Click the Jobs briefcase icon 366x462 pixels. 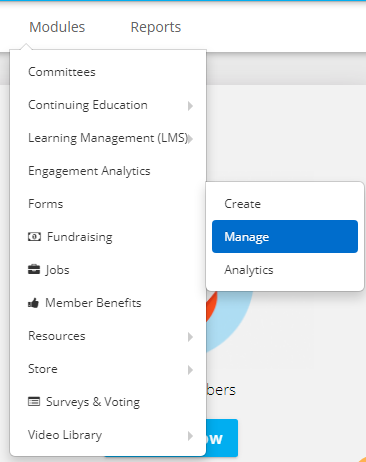pos(34,269)
